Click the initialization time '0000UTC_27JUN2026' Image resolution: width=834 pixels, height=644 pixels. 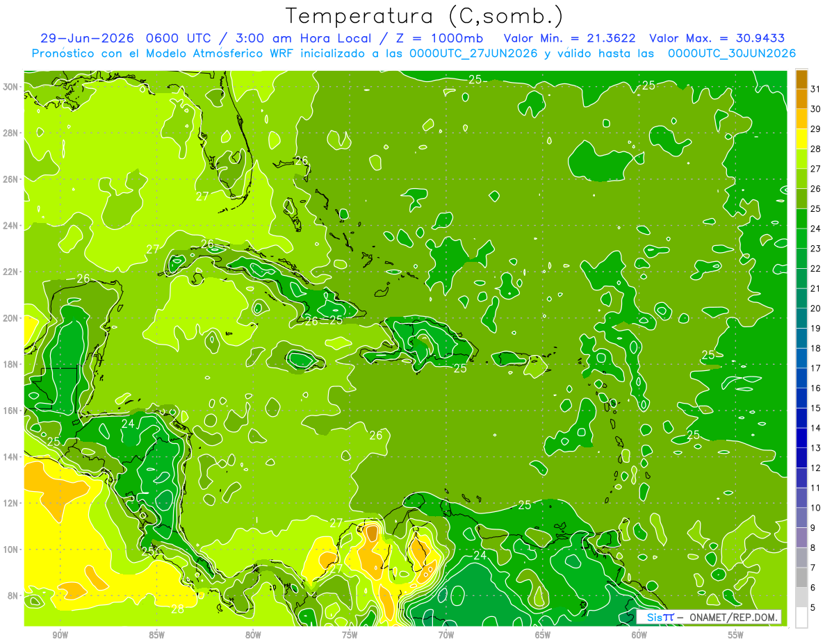click(x=474, y=53)
